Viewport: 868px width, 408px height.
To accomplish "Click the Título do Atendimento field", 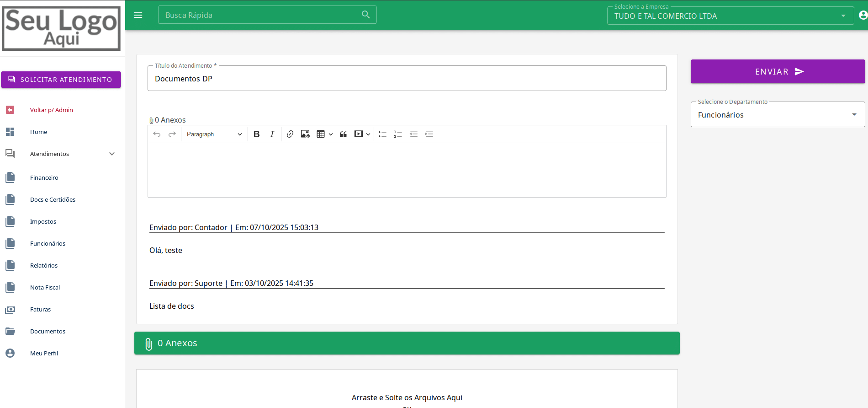I will 406,79.
